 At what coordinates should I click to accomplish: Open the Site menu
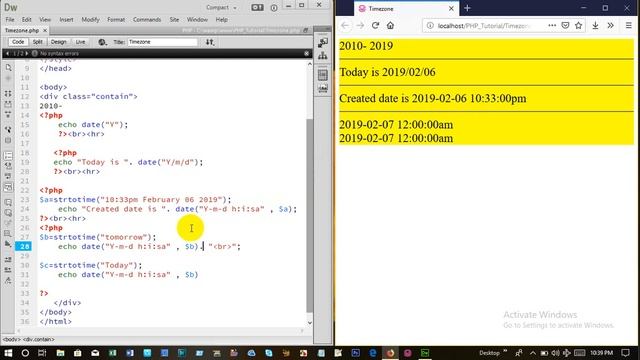tap(174, 20)
